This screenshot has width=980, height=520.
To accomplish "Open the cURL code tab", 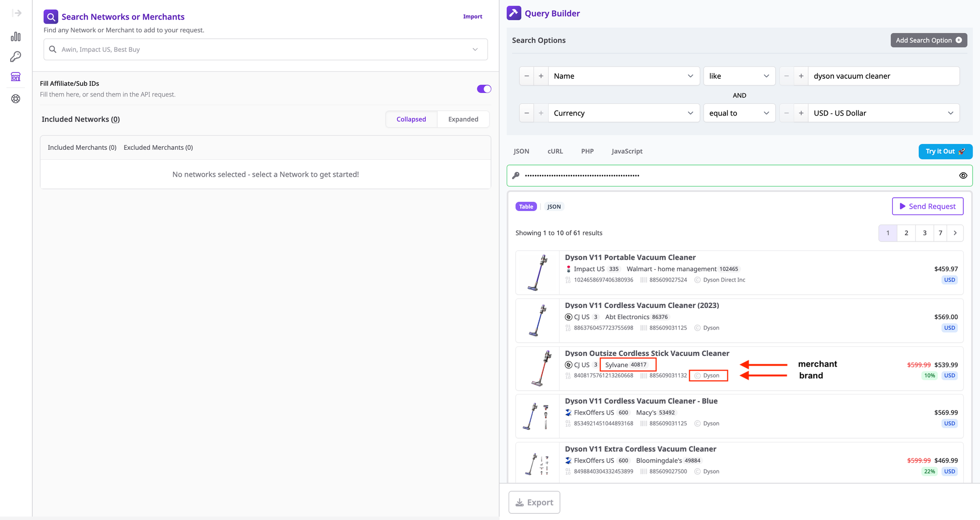I will pos(555,151).
